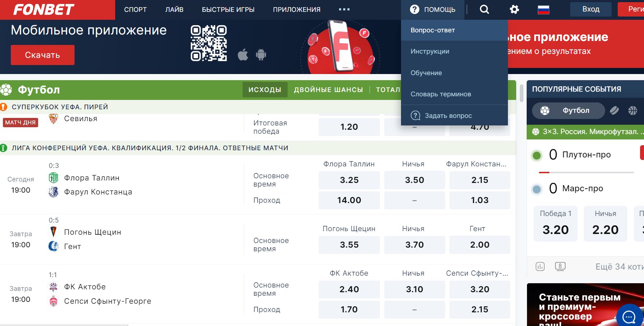Click the broadcast icon numbered 8

(x=560, y=266)
